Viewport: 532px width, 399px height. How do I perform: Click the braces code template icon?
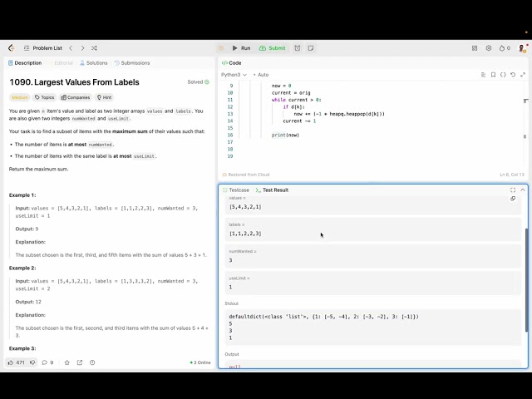coord(503,75)
